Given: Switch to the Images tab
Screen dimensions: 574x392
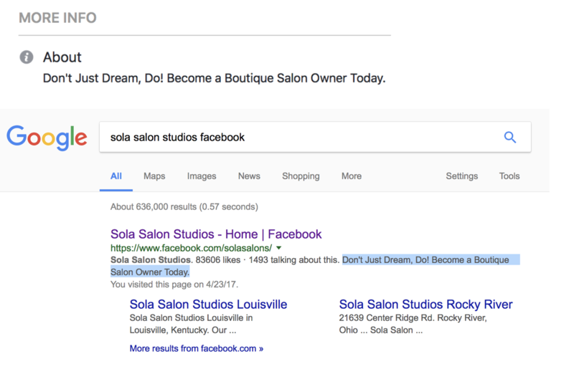Looking at the screenshot, I should tap(202, 176).
